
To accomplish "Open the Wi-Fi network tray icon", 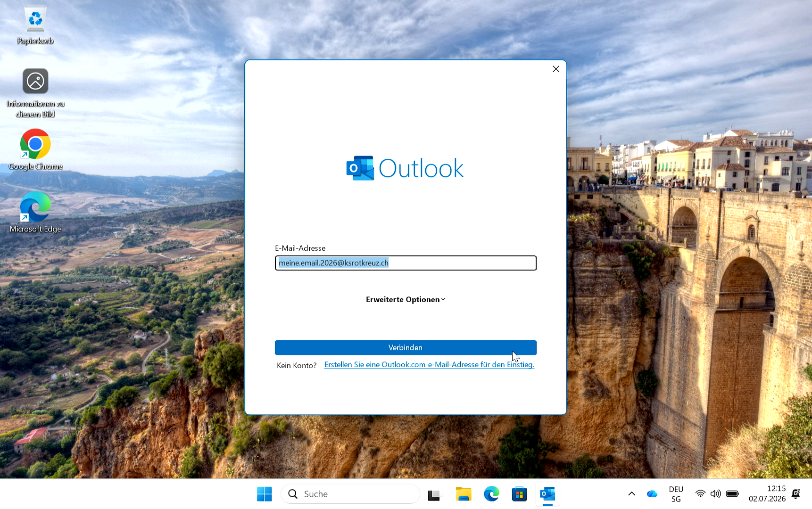I will [x=700, y=494].
